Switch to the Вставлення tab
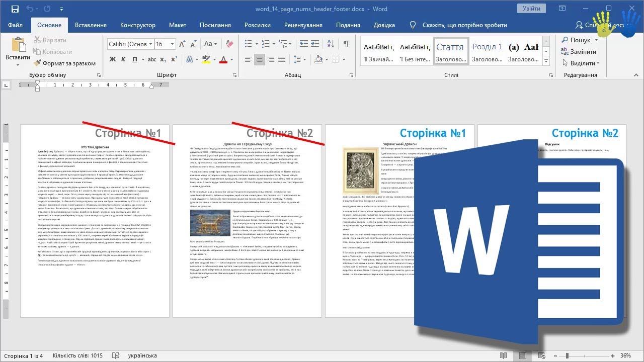 point(91,25)
